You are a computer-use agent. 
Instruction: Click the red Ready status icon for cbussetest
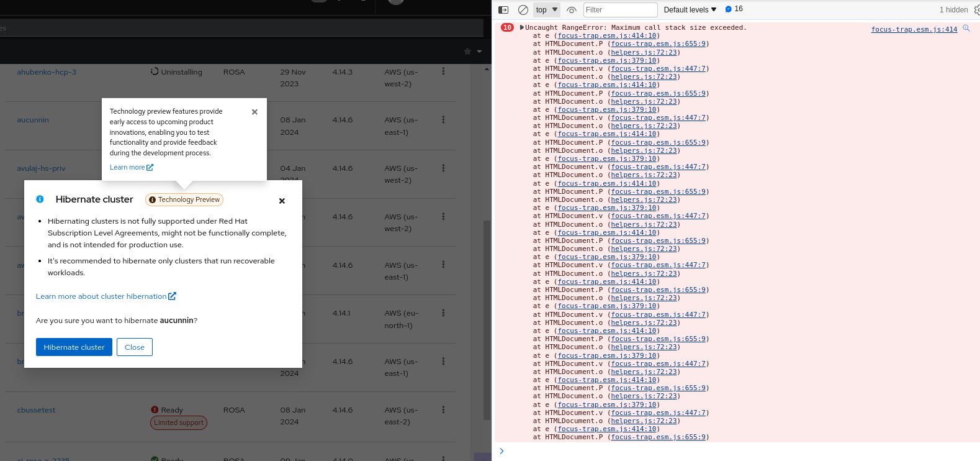(155, 409)
